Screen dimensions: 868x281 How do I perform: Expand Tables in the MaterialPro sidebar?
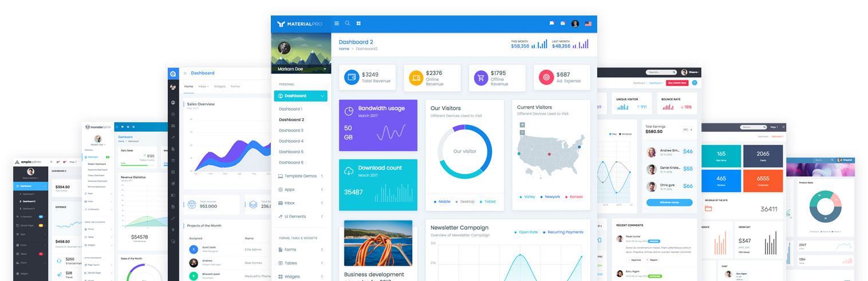pos(322,263)
